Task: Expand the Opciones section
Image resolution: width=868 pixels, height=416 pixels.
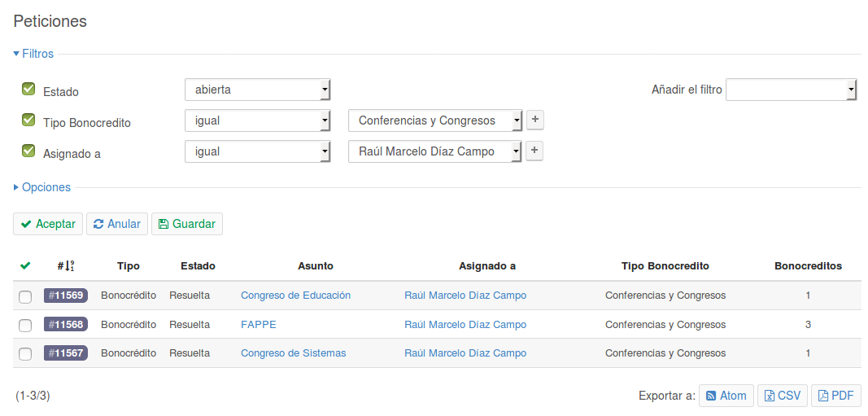Action: tap(42, 187)
